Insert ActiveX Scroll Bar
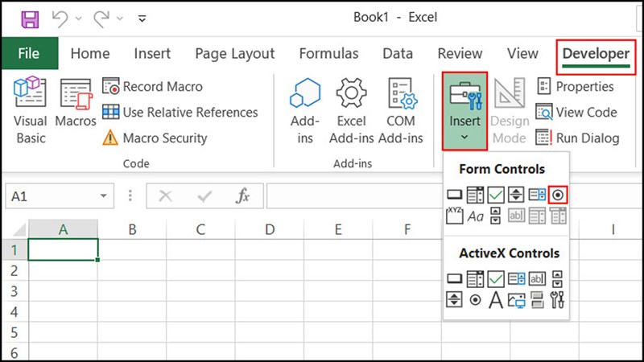Screen dimensions: 644x362 click(557, 279)
